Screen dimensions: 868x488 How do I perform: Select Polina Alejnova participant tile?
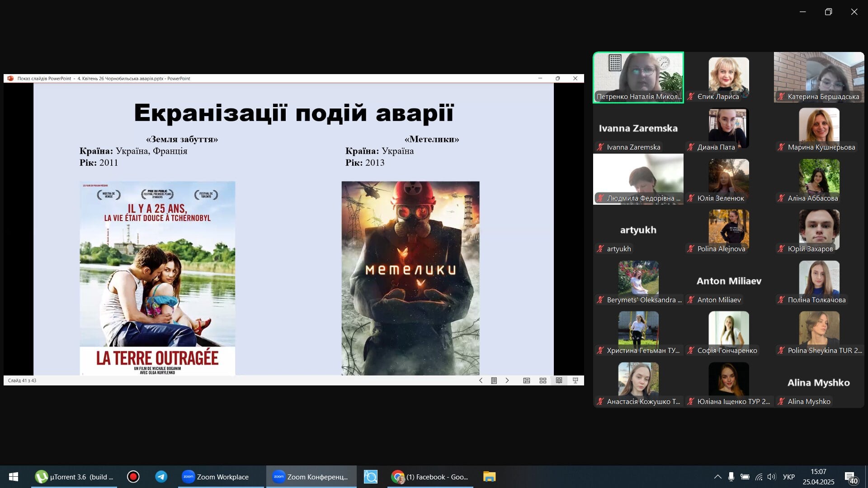click(729, 230)
